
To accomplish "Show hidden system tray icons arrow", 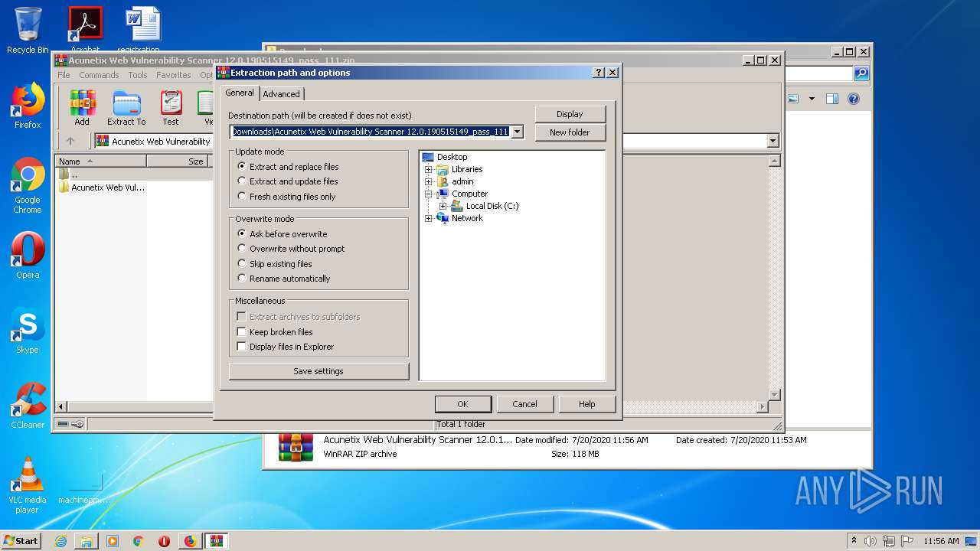I will (854, 541).
